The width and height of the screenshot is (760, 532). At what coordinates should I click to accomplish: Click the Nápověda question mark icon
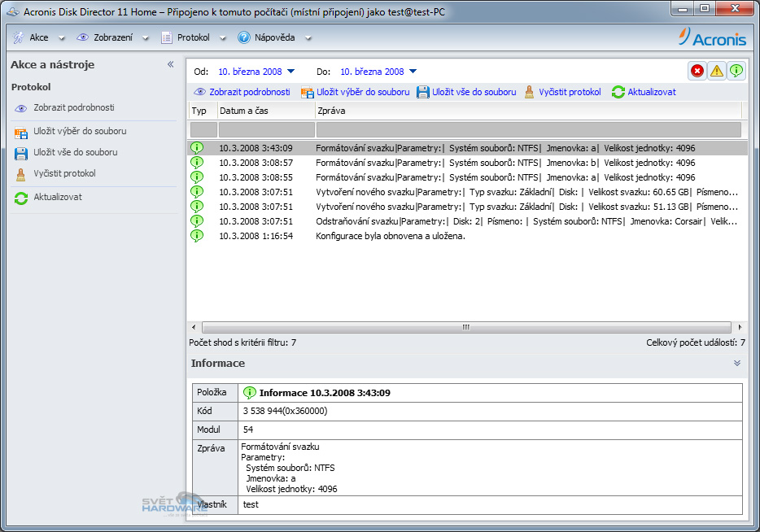coord(242,37)
